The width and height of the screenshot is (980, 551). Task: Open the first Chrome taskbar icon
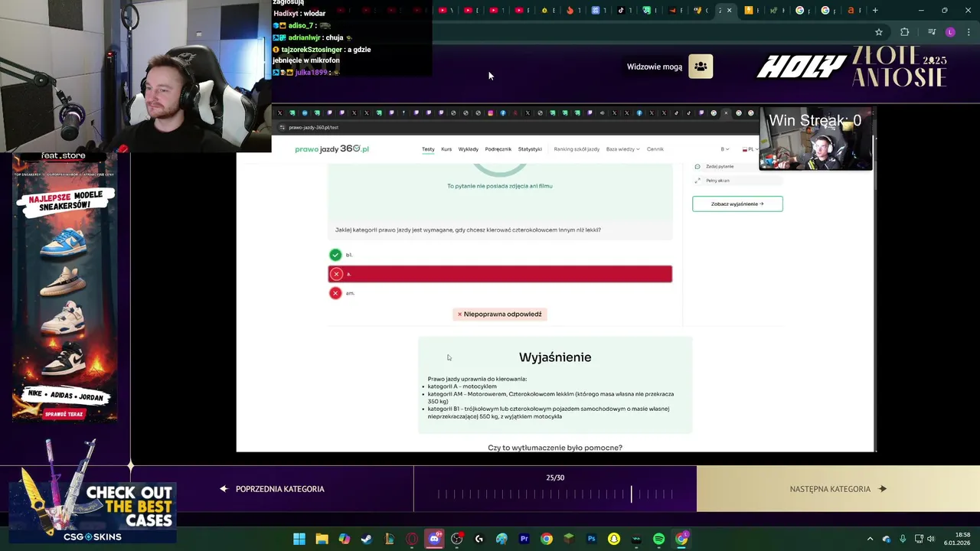(547, 539)
